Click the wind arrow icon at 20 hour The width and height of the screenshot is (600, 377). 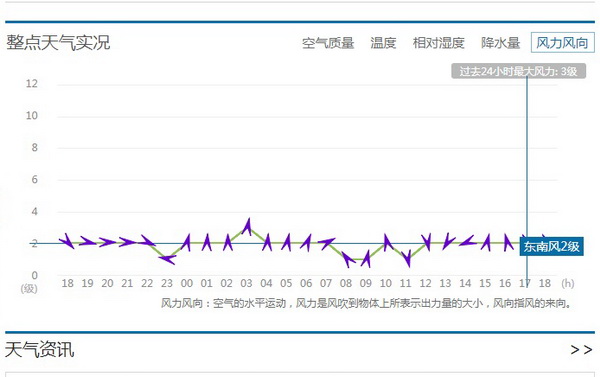coord(108,242)
